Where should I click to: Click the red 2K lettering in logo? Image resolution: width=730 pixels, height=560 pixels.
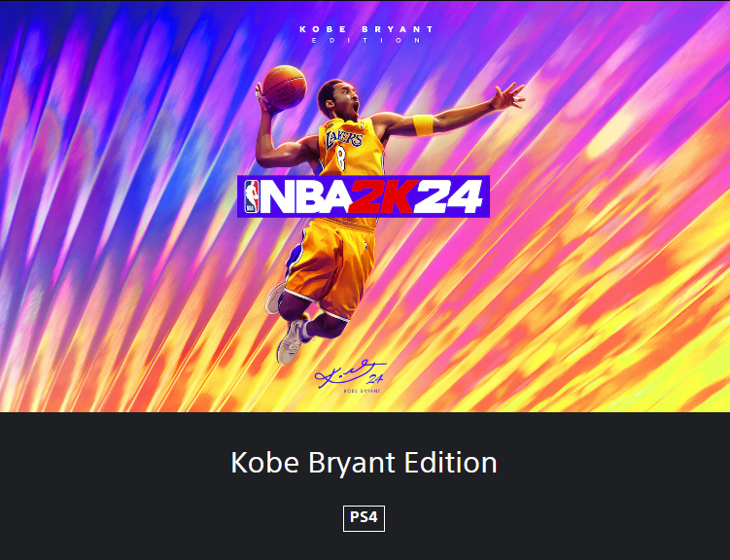[x=381, y=196]
